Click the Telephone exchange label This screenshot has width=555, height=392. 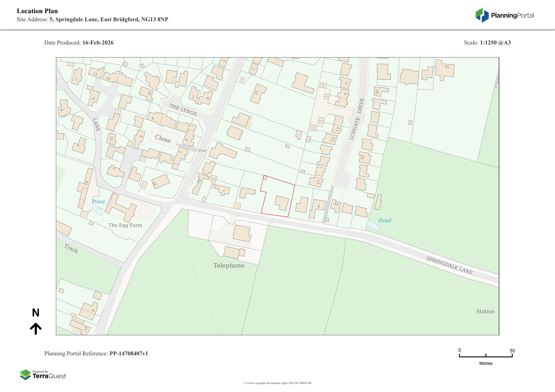(228, 266)
